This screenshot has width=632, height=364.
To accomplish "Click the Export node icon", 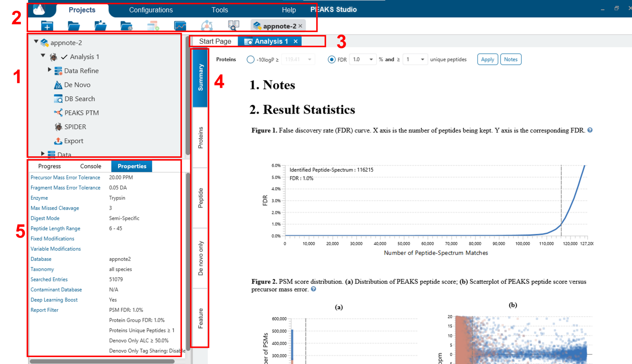I will [58, 141].
